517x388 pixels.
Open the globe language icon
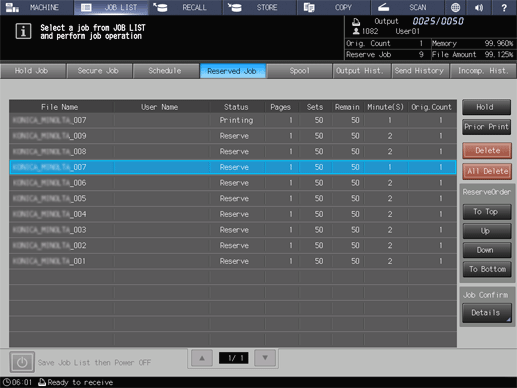click(455, 7)
